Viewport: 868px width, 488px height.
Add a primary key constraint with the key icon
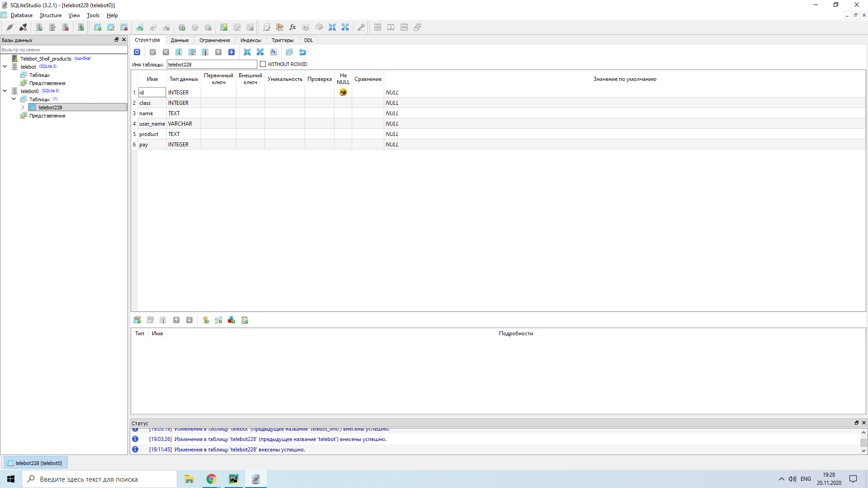pos(206,320)
